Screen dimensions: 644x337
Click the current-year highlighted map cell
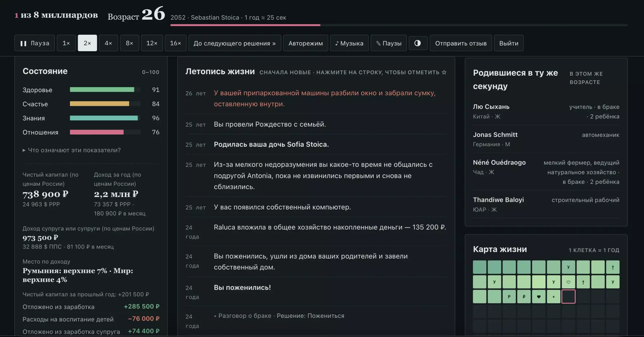point(568,297)
